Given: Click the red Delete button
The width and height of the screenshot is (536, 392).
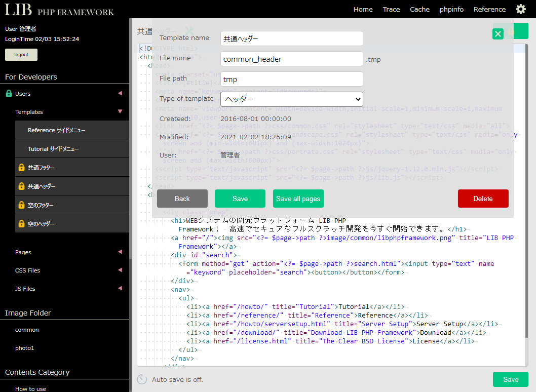Looking at the screenshot, I should 483,199.
